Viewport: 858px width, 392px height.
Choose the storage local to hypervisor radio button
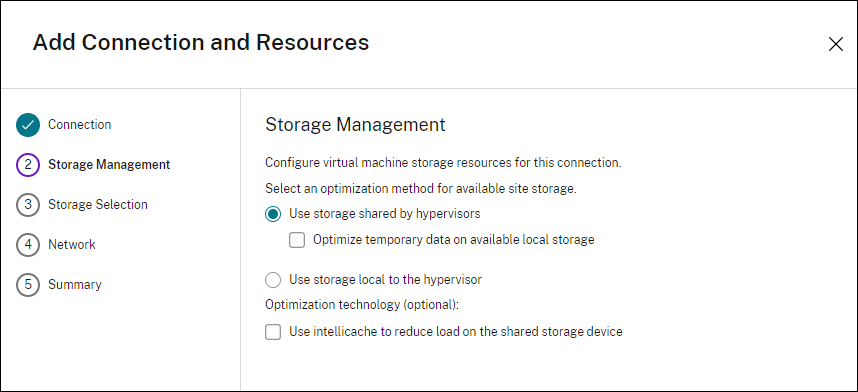click(273, 280)
